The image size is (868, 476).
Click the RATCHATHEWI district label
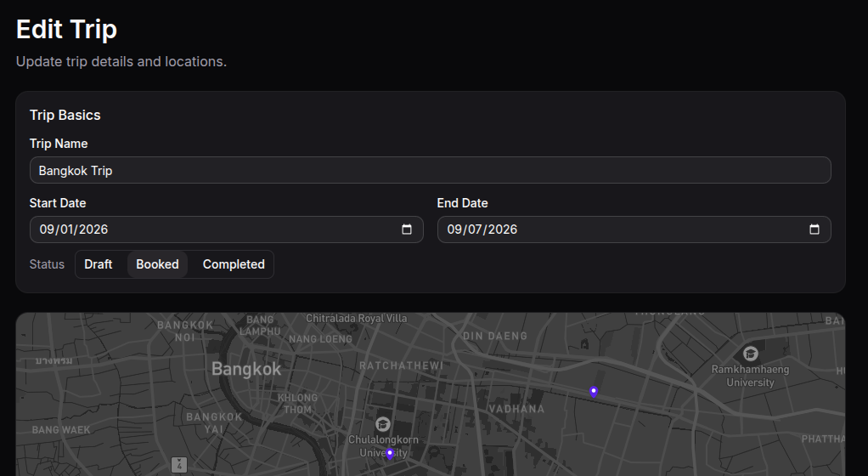(402, 365)
